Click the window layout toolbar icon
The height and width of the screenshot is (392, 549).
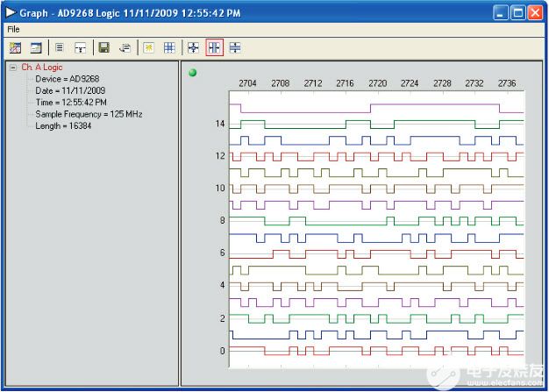(x=36, y=47)
